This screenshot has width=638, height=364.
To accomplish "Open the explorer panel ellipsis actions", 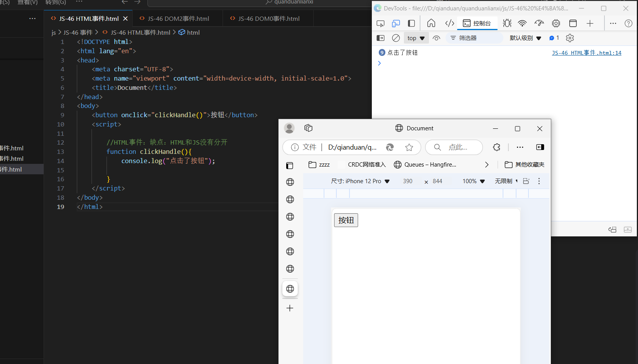I will [32, 19].
